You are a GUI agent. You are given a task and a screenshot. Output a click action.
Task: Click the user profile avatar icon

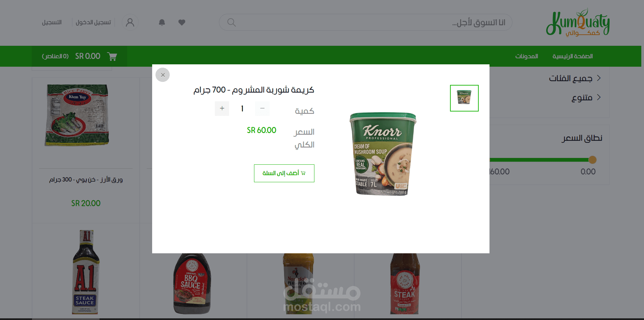(x=130, y=22)
